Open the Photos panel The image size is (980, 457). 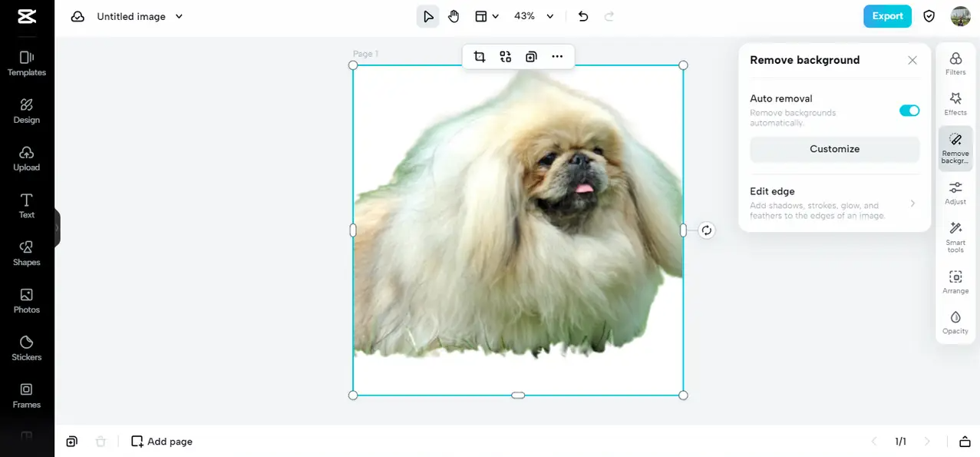tap(27, 301)
